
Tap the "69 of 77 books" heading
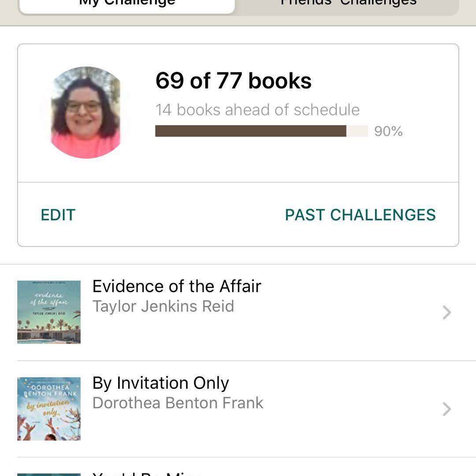(x=233, y=81)
